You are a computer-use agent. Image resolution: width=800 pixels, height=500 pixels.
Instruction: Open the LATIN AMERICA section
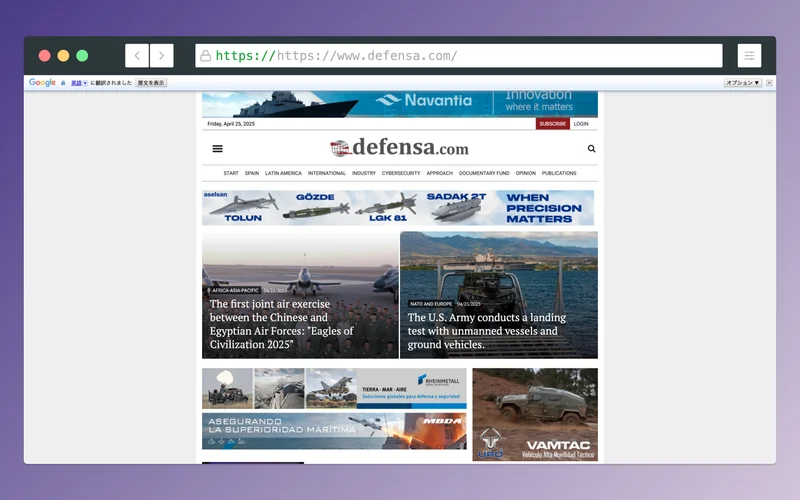click(x=283, y=173)
